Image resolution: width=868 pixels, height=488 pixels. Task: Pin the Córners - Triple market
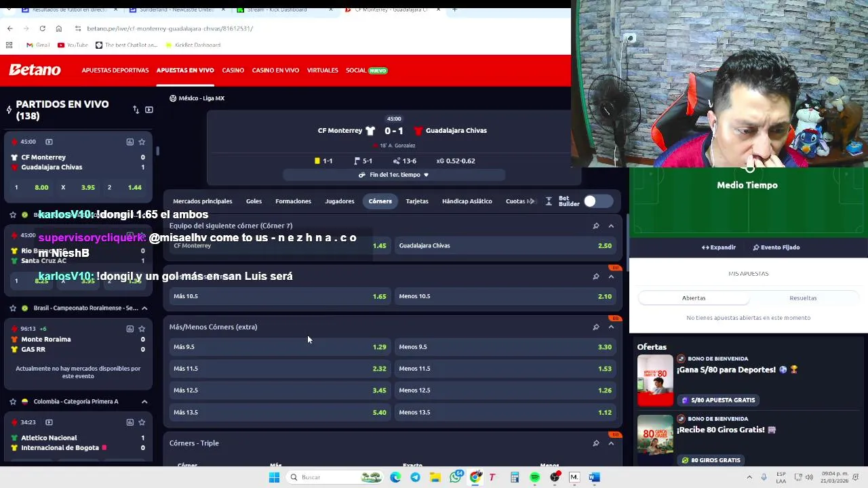[x=596, y=443]
